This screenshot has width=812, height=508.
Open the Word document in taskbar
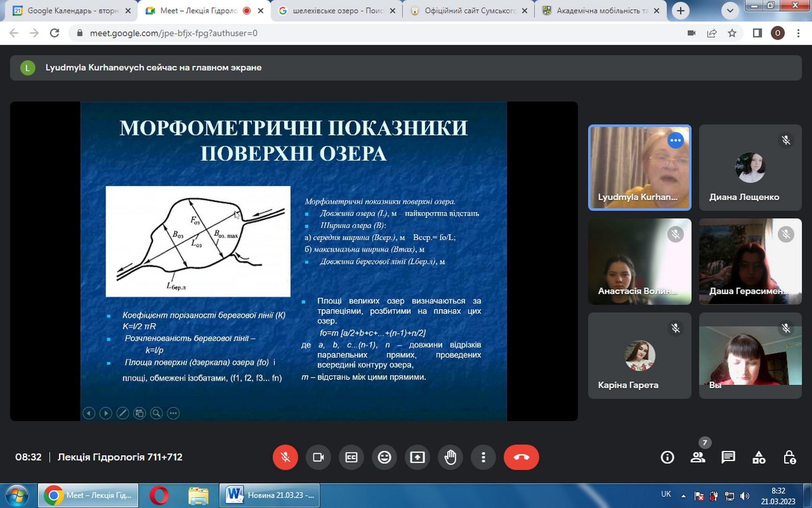270,495
